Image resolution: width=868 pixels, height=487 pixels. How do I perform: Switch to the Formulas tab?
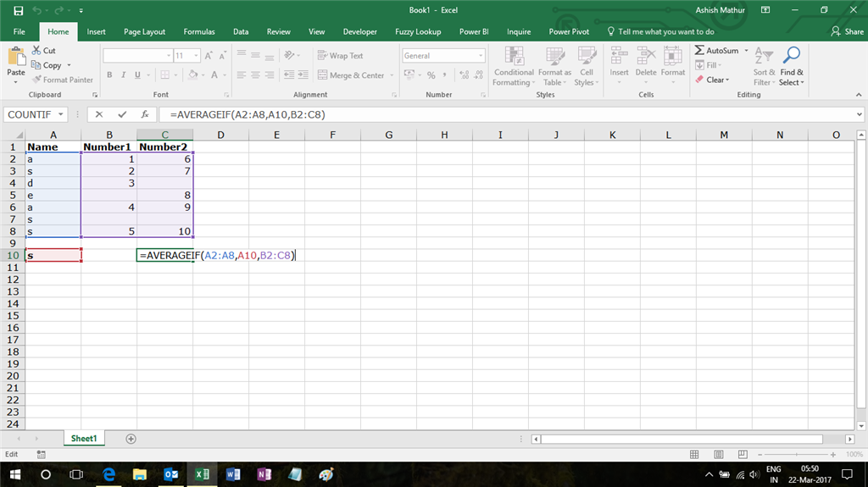coord(199,31)
